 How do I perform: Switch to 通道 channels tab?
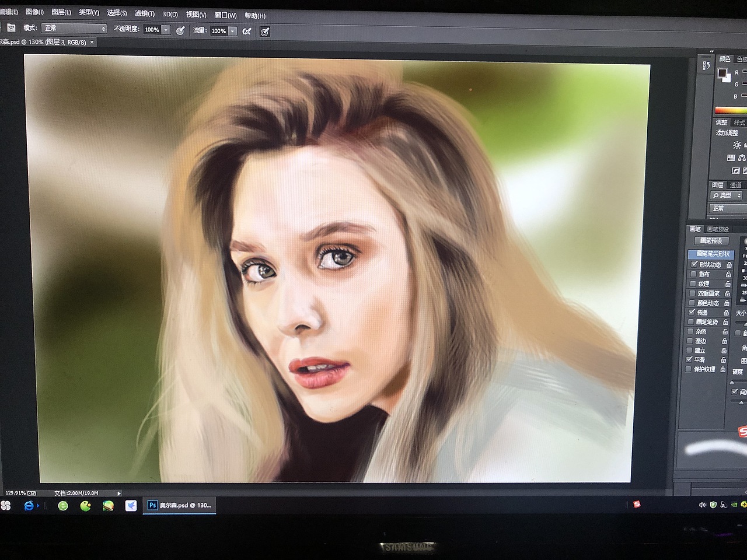click(x=736, y=185)
